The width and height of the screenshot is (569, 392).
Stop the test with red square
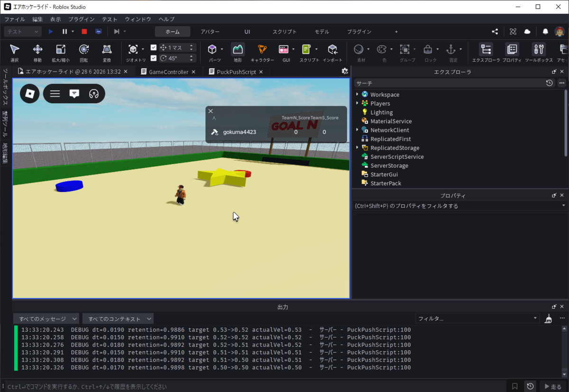click(84, 31)
